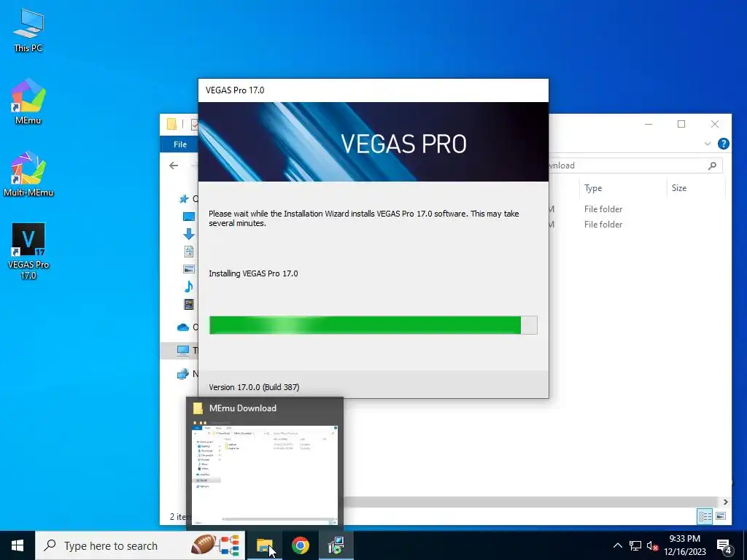Click the Explorer horizontal scrollbar

coord(531,502)
